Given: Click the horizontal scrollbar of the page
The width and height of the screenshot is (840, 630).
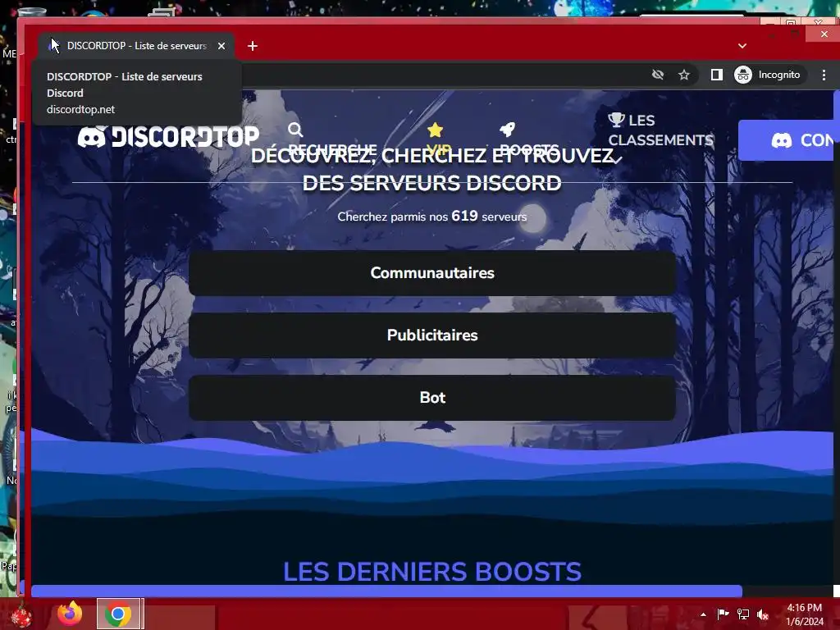Looking at the screenshot, I should pos(386,591).
